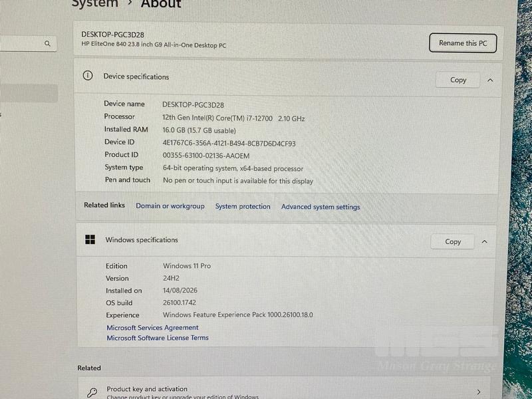Select processor value i7-12700 2.10 GHz

click(x=233, y=118)
